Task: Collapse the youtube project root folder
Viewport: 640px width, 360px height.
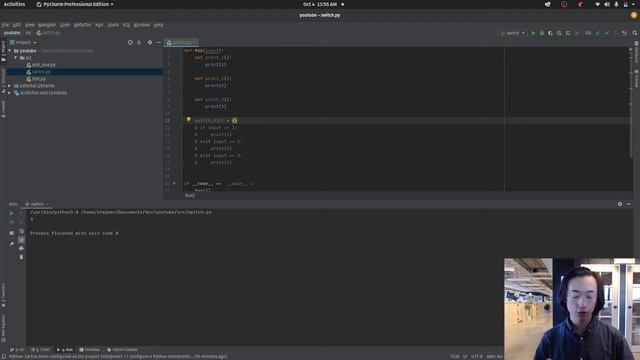Action: pos(9,51)
